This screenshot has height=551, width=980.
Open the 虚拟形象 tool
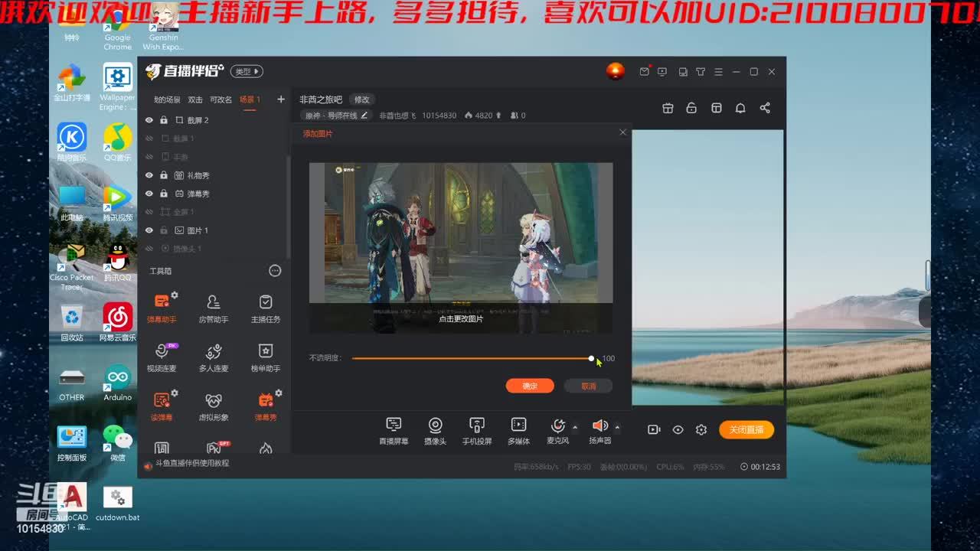214,406
